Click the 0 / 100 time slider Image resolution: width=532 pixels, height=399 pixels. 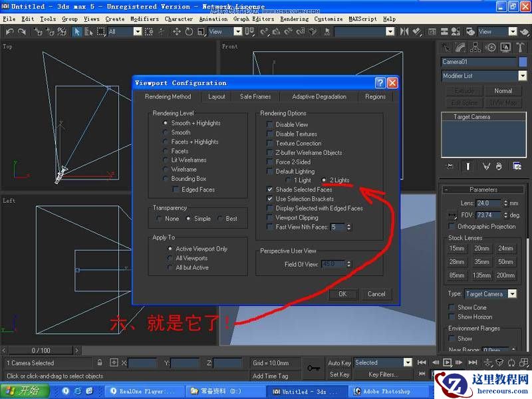[x=41, y=350]
